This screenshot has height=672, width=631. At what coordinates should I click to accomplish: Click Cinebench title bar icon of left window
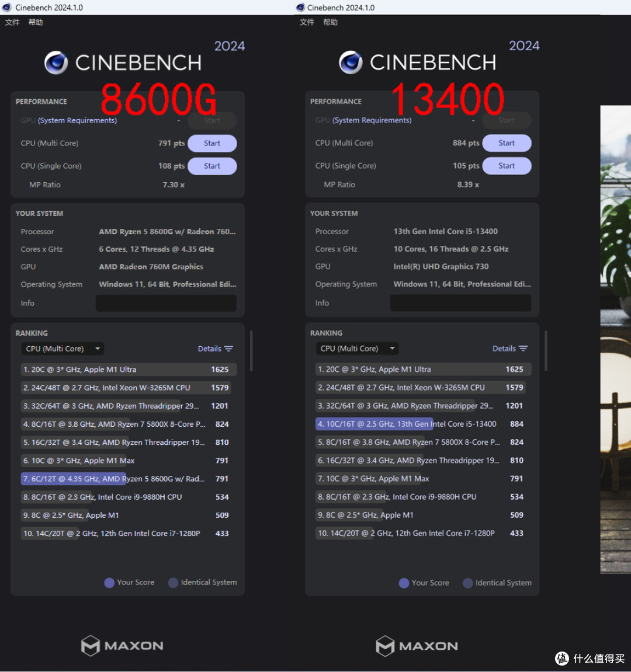tap(7, 7)
